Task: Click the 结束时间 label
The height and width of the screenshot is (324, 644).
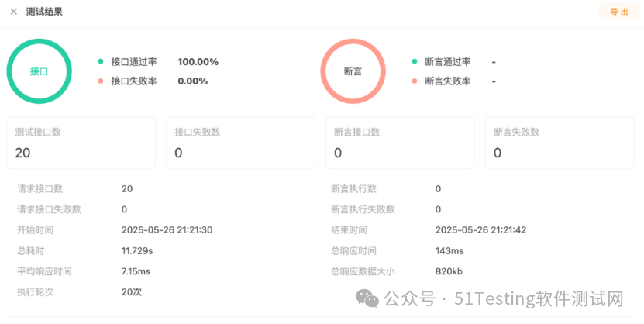Action: [x=349, y=229]
